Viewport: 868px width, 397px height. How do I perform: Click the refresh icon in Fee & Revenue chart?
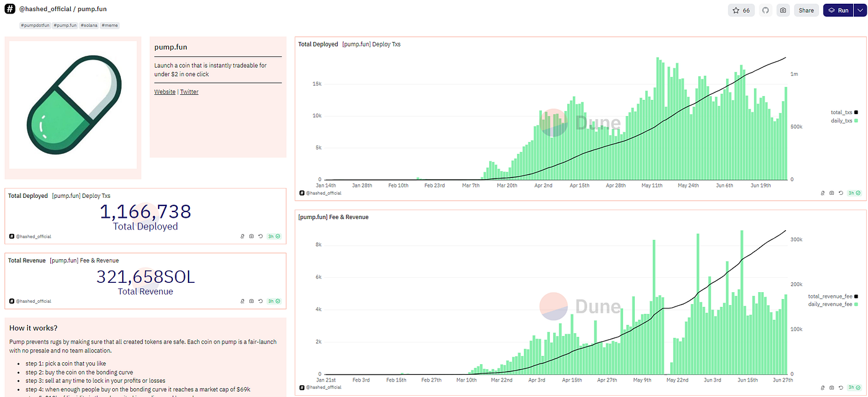pyautogui.click(x=841, y=387)
